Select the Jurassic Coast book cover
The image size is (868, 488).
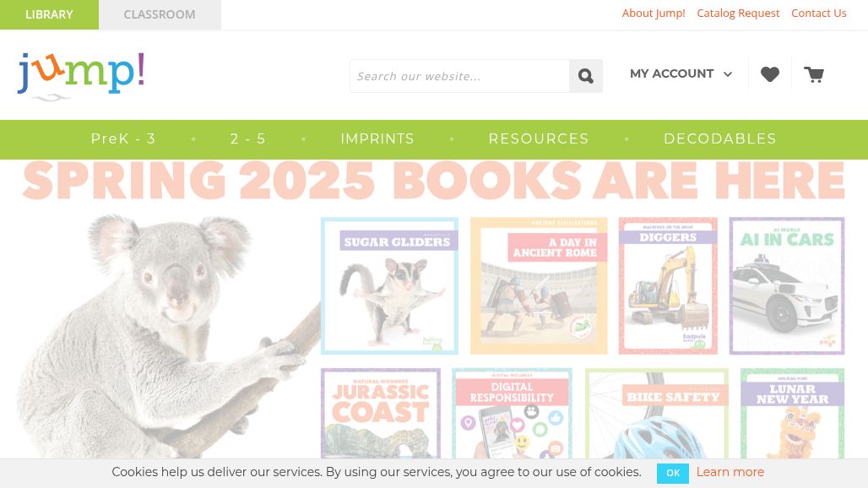(x=381, y=414)
